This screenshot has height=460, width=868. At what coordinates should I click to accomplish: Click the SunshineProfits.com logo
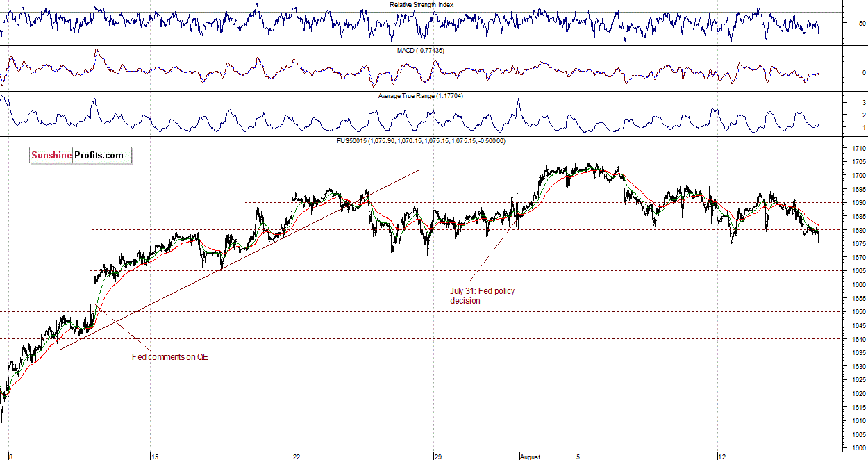(x=80, y=156)
